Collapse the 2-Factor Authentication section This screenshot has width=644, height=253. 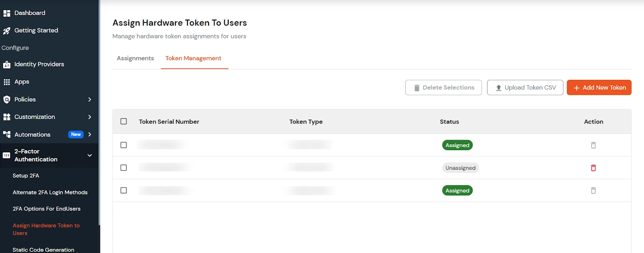pos(89,155)
